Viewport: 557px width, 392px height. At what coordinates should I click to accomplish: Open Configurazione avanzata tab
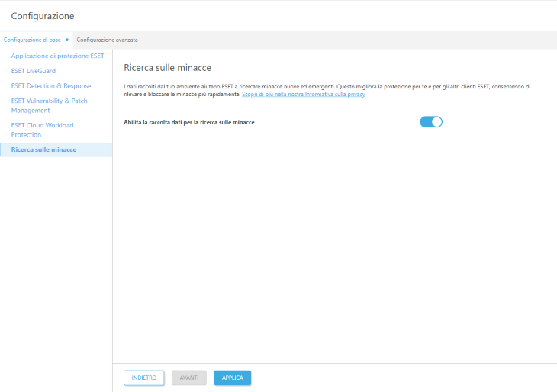pos(107,40)
